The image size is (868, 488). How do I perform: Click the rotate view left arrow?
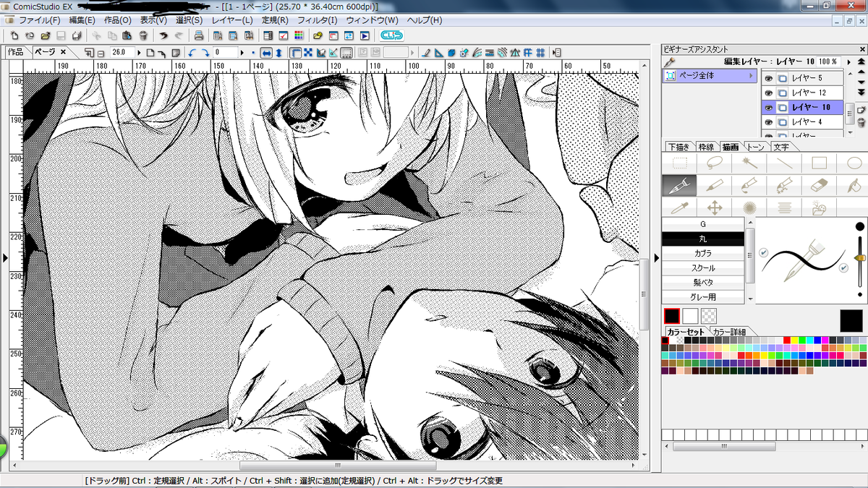pyautogui.click(x=192, y=53)
